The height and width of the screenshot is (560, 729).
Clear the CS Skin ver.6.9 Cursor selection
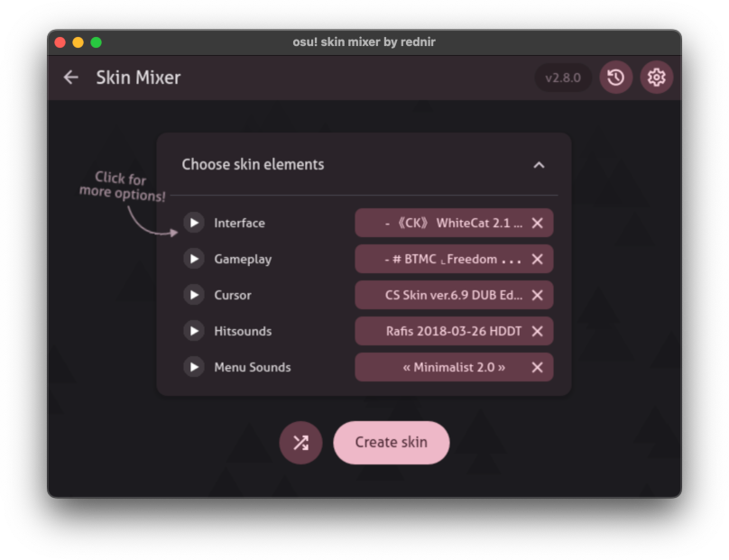click(538, 295)
